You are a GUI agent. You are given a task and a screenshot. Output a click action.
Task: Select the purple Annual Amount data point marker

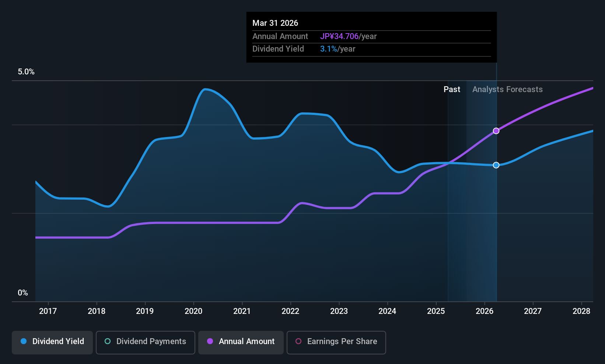click(x=496, y=131)
